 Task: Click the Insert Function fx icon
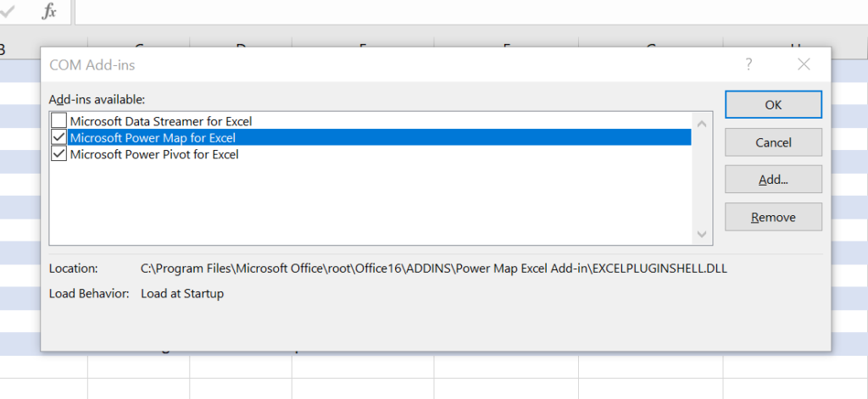(x=50, y=11)
